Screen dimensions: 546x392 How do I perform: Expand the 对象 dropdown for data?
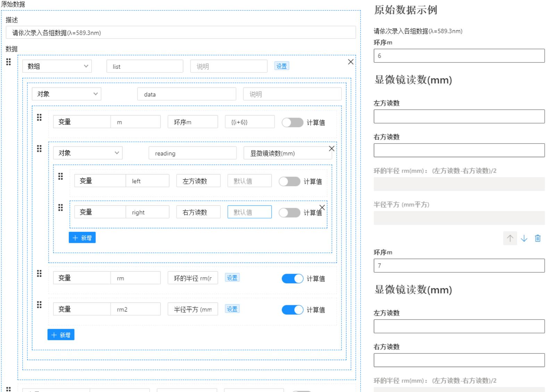[x=66, y=94]
